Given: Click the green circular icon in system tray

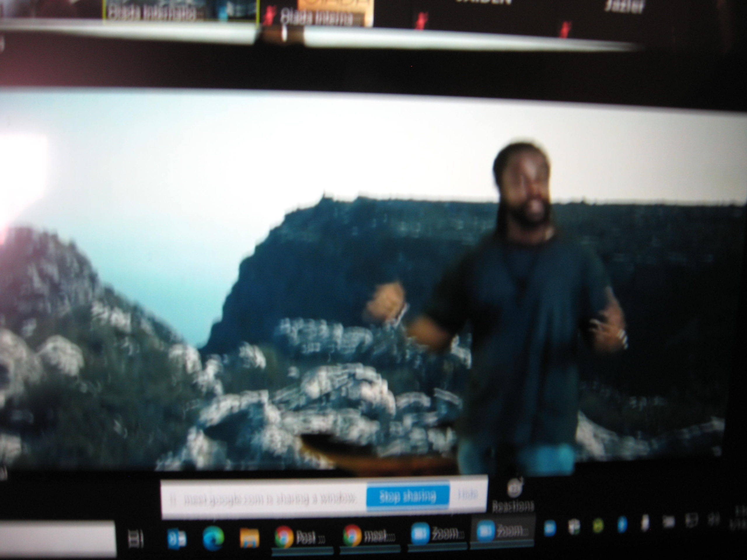Looking at the screenshot, I should (x=598, y=526).
